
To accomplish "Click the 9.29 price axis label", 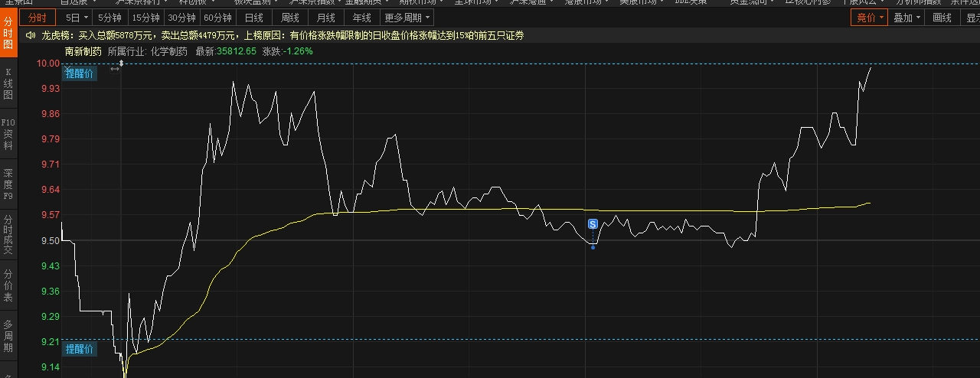I will point(51,317).
